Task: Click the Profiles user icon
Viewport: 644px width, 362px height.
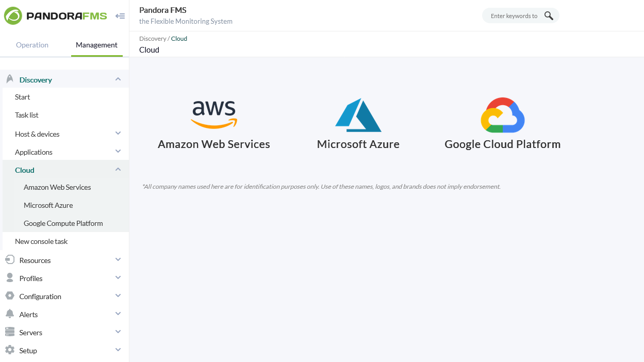Action: [9, 277]
